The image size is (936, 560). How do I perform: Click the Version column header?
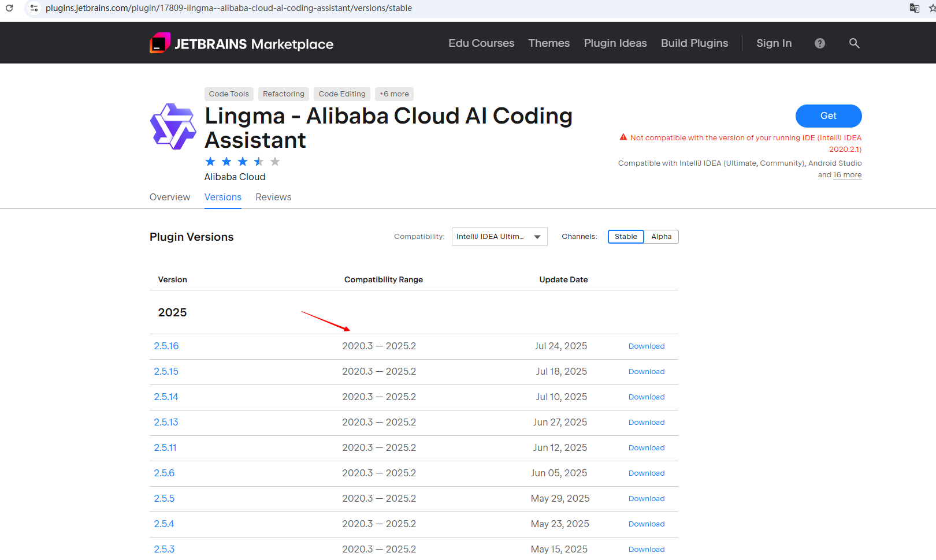[173, 280]
